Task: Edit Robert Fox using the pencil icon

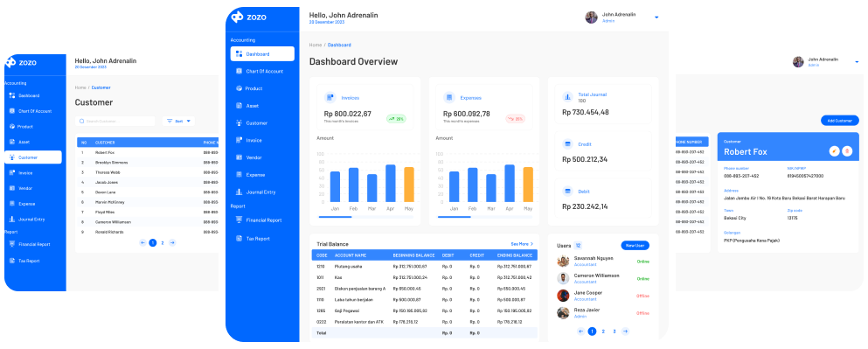Action: [835, 151]
